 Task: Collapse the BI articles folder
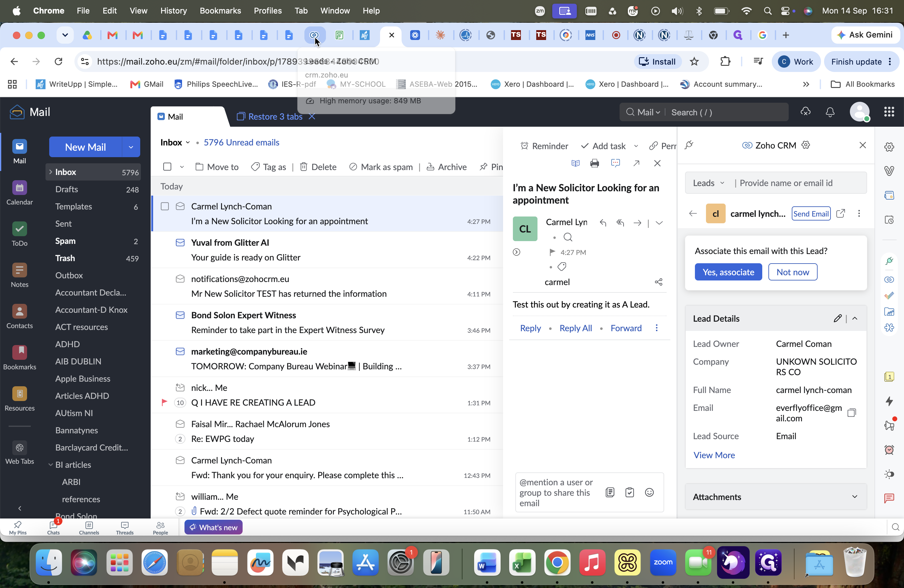pyautogui.click(x=50, y=465)
